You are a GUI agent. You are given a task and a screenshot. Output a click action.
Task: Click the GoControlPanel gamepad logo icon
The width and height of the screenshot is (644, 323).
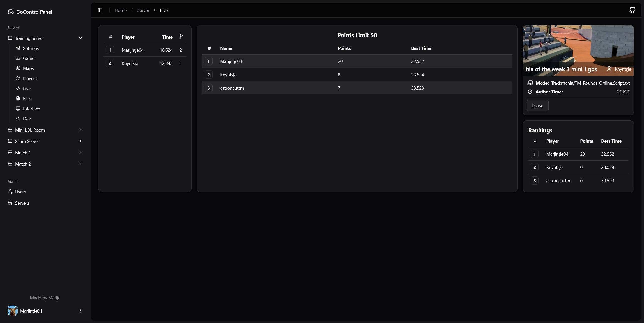pyautogui.click(x=11, y=12)
